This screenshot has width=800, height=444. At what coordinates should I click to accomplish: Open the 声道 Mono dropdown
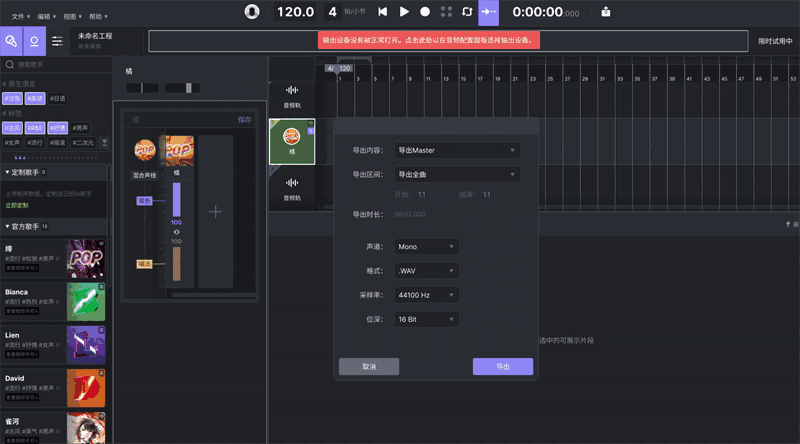(425, 246)
